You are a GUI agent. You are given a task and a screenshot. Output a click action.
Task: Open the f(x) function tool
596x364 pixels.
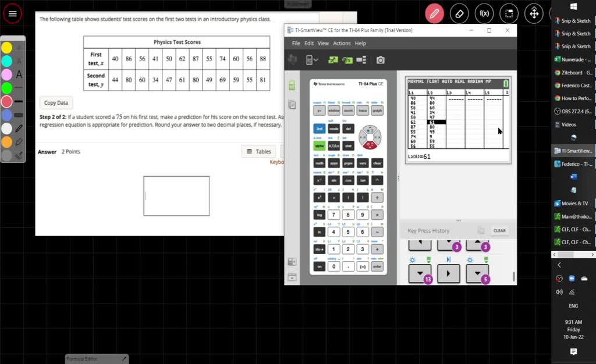(484, 13)
